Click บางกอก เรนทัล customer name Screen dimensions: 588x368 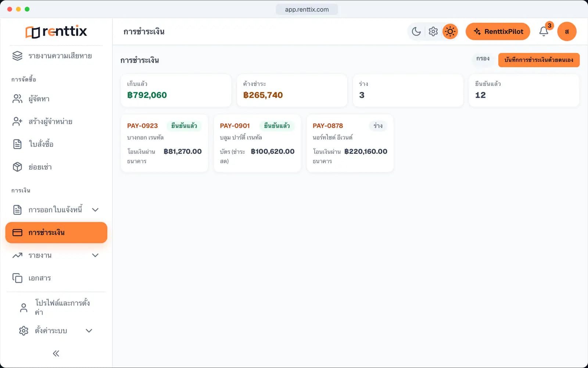coord(146,137)
